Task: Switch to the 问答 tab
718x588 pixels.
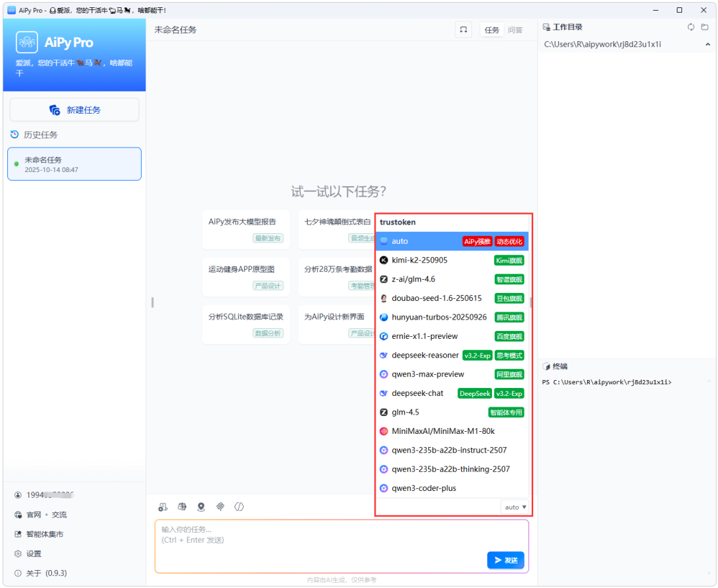Action: coord(515,30)
